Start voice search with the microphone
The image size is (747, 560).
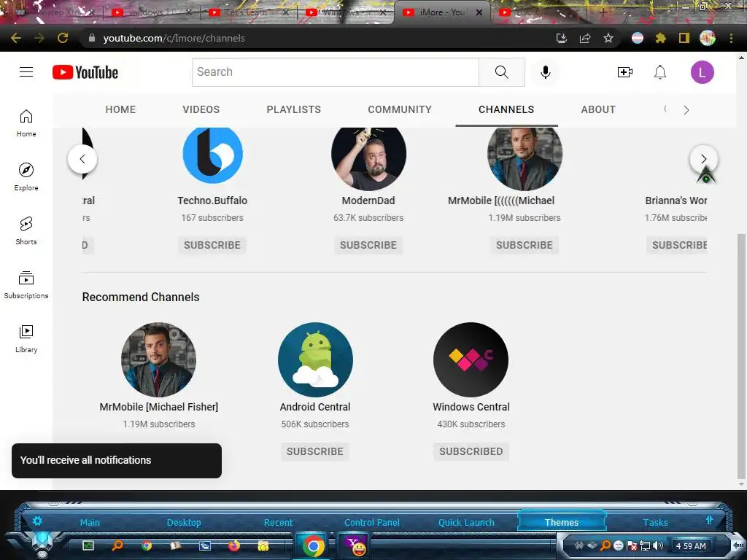[546, 72]
